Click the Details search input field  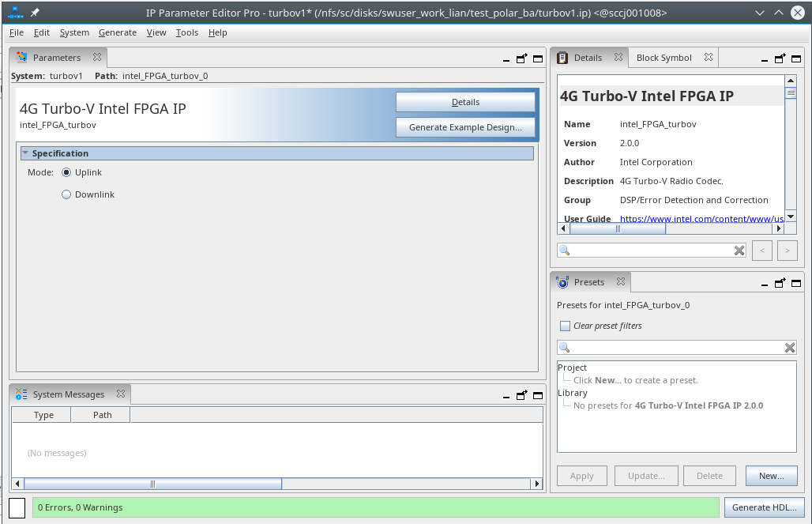(x=652, y=251)
